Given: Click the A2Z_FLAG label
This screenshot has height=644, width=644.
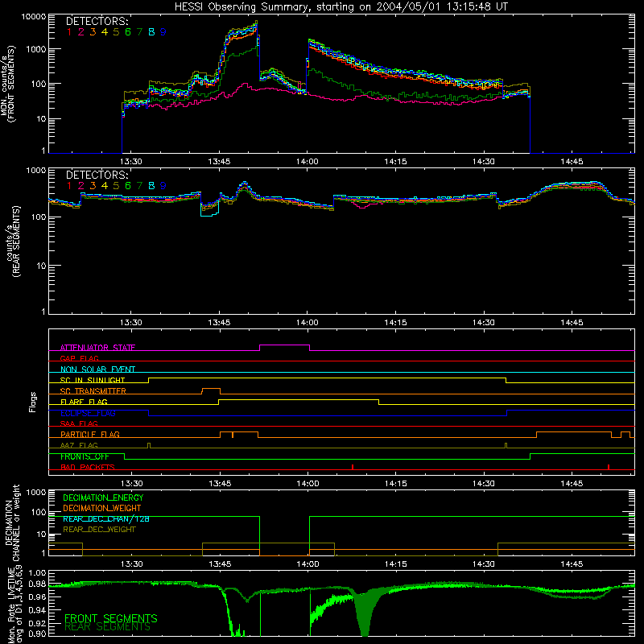Looking at the screenshot, I should pyautogui.click(x=79, y=445).
